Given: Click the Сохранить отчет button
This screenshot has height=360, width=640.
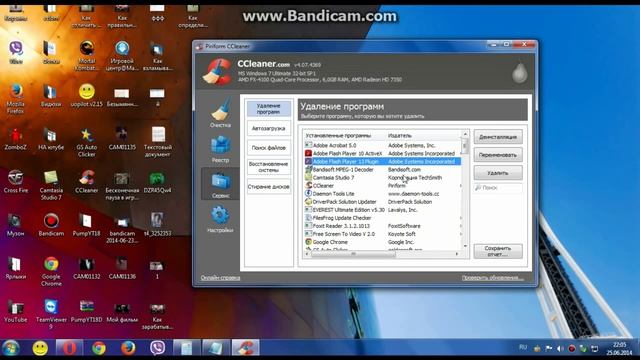Looking at the screenshot, I should pos(498,251).
